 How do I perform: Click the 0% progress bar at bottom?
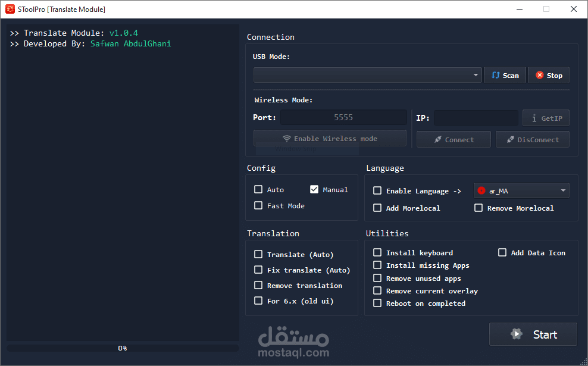pos(122,348)
